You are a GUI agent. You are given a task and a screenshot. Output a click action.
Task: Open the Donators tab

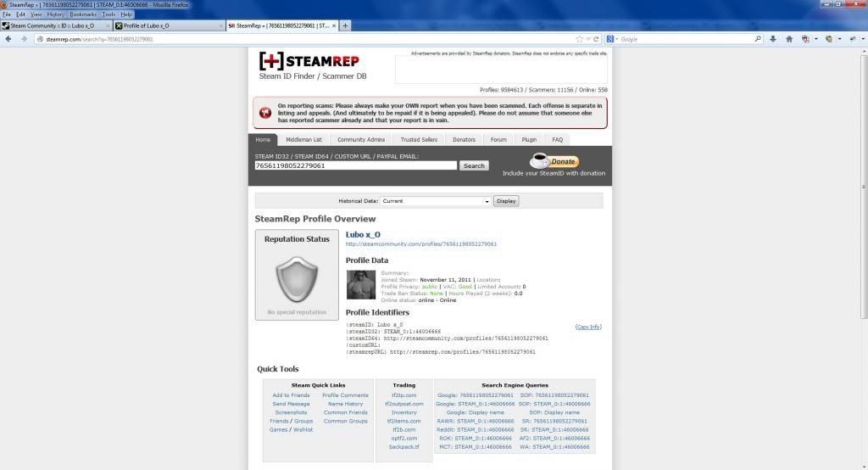[x=464, y=140]
